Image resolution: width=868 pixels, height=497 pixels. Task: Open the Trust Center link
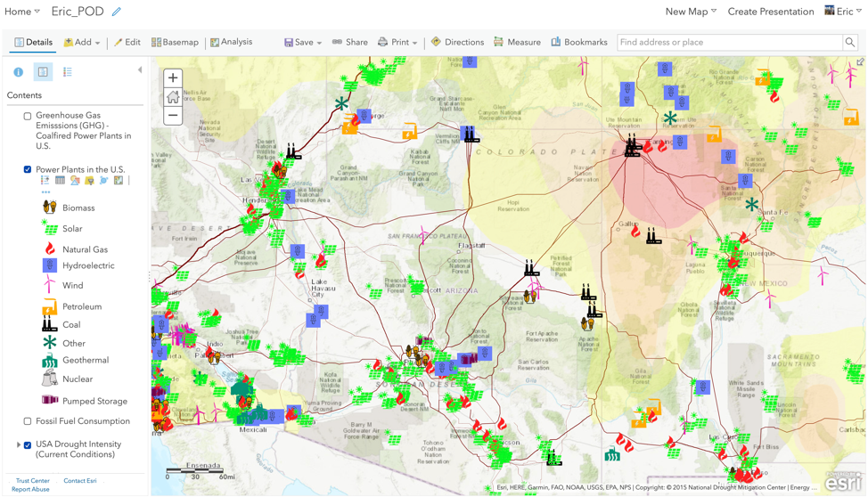[x=32, y=480]
